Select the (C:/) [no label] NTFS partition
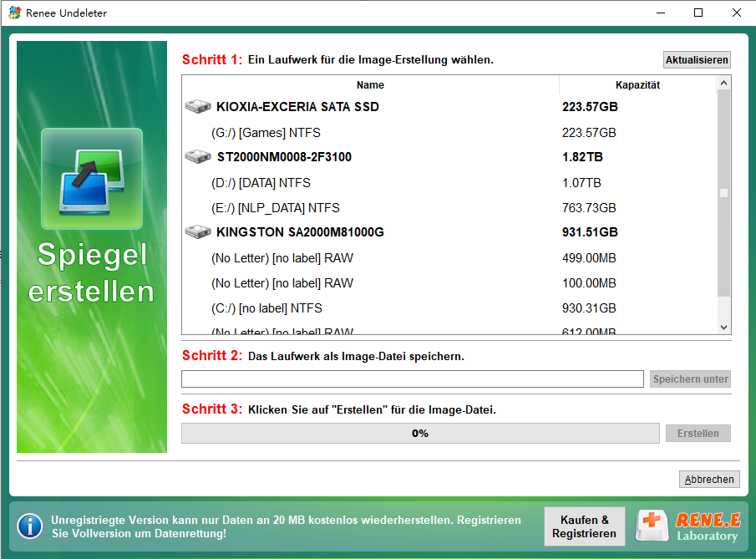The height and width of the screenshot is (559, 756). (x=449, y=307)
